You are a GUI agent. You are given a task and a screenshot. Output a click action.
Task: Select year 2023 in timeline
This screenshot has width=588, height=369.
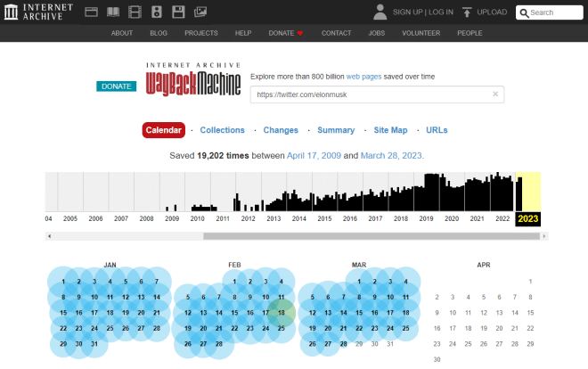[528, 218]
